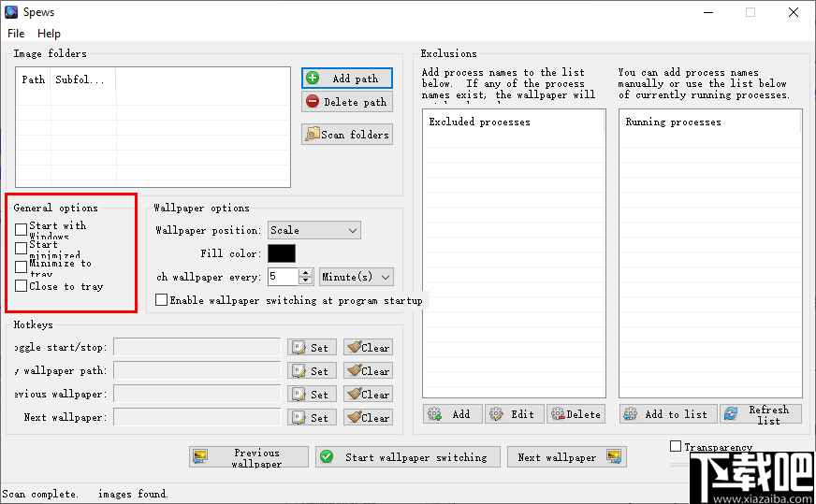This screenshot has width=816, height=504.
Task: Click the broom icon clearing previous wallpaper hotkey
Action: pyautogui.click(x=355, y=394)
